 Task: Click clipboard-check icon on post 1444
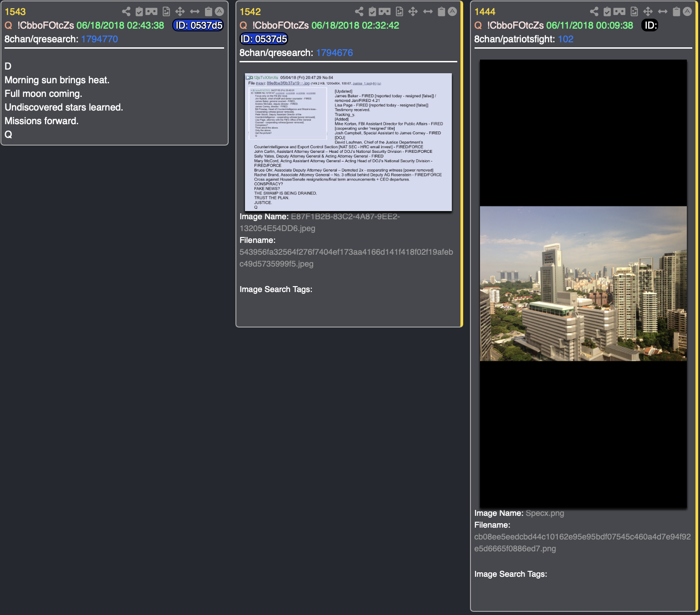point(607,11)
